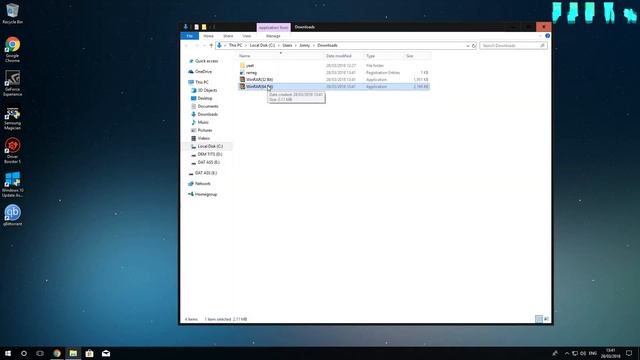Open Homegroup in navigation pane

coord(206,194)
